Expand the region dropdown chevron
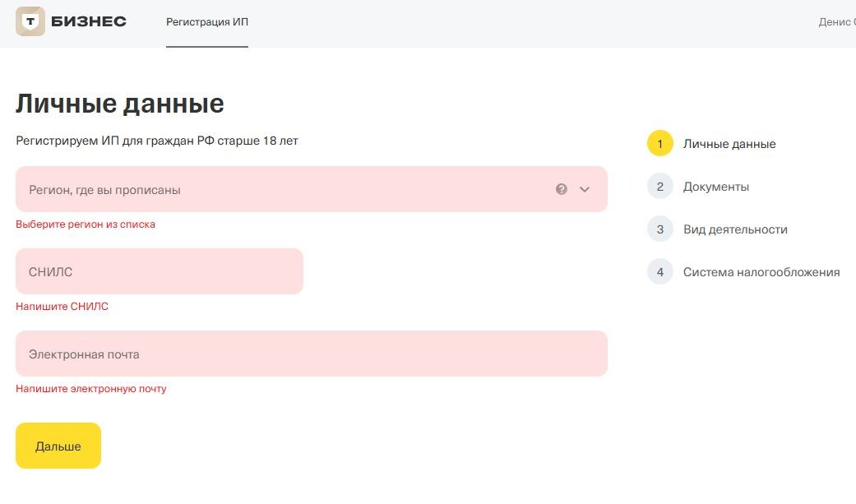 [585, 189]
